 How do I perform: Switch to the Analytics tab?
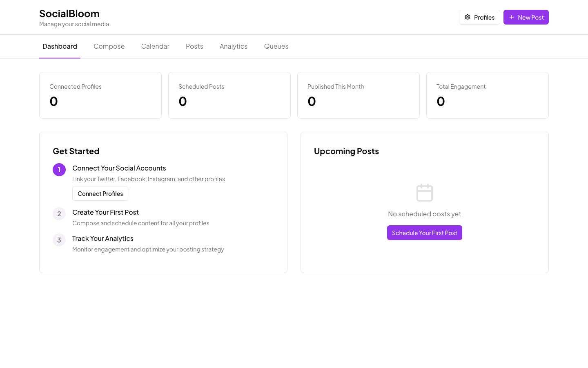(233, 46)
